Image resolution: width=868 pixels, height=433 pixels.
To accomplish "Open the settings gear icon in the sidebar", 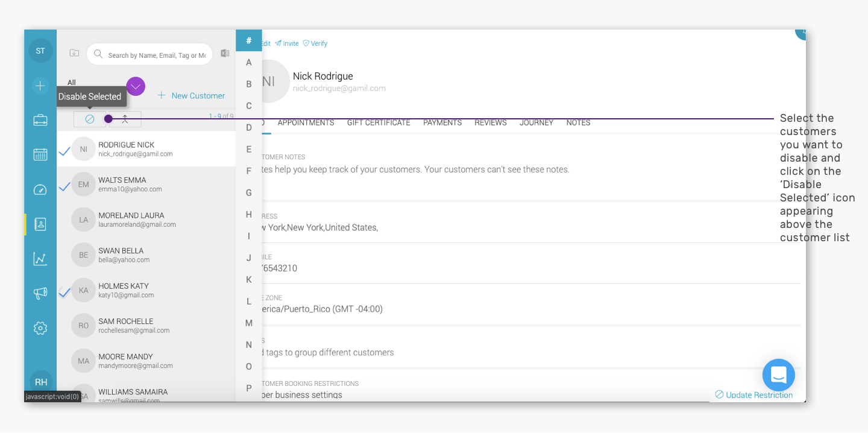I will 40,328.
